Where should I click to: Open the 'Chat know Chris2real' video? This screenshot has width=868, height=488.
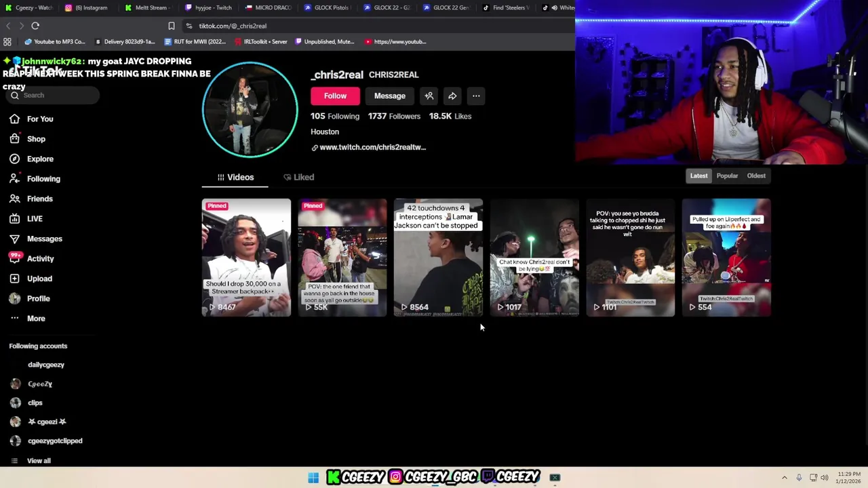click(x=534, y=258)
